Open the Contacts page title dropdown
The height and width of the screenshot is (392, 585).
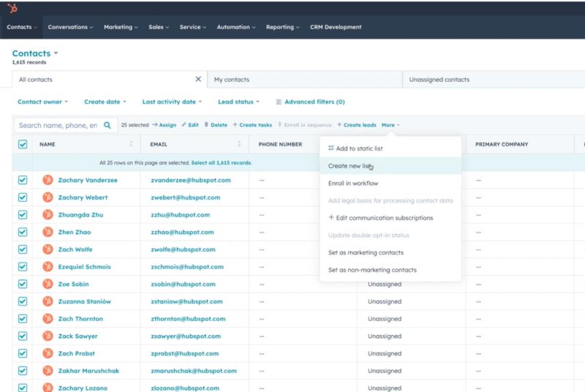click(35, 53)
